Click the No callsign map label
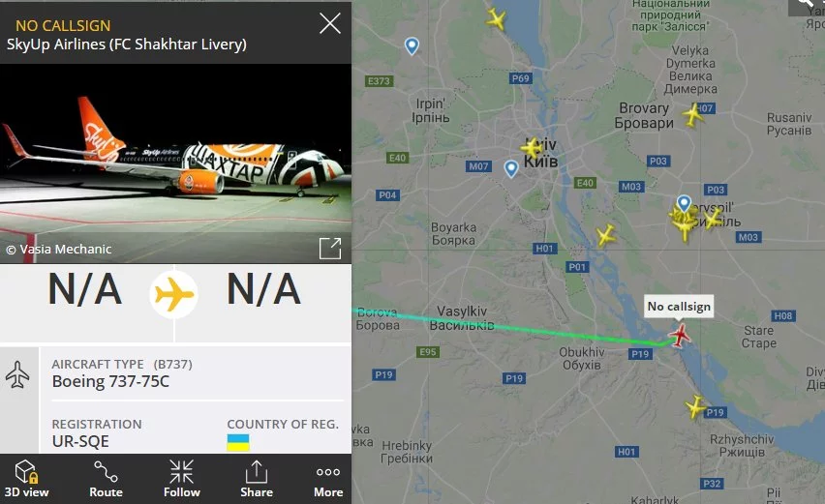The width and height of the screenshot is (825, 504). click(679, 307)
